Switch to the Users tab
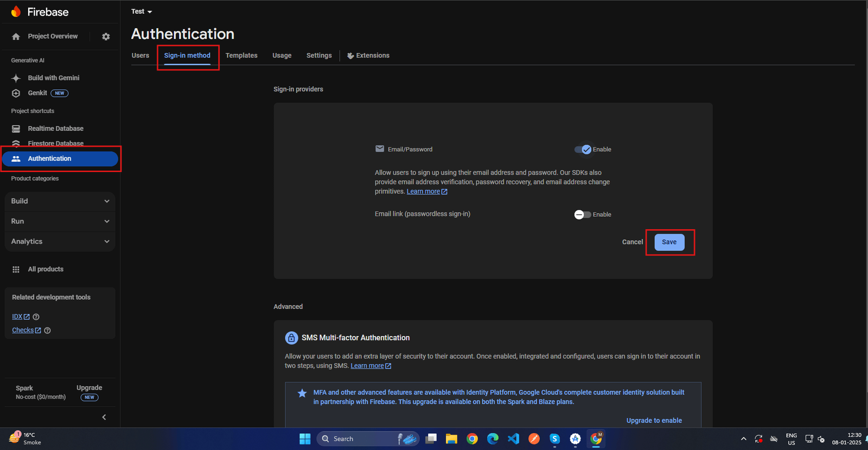This screenshot has height=450, width=868. pyautogui.click(x=140, y=55)
